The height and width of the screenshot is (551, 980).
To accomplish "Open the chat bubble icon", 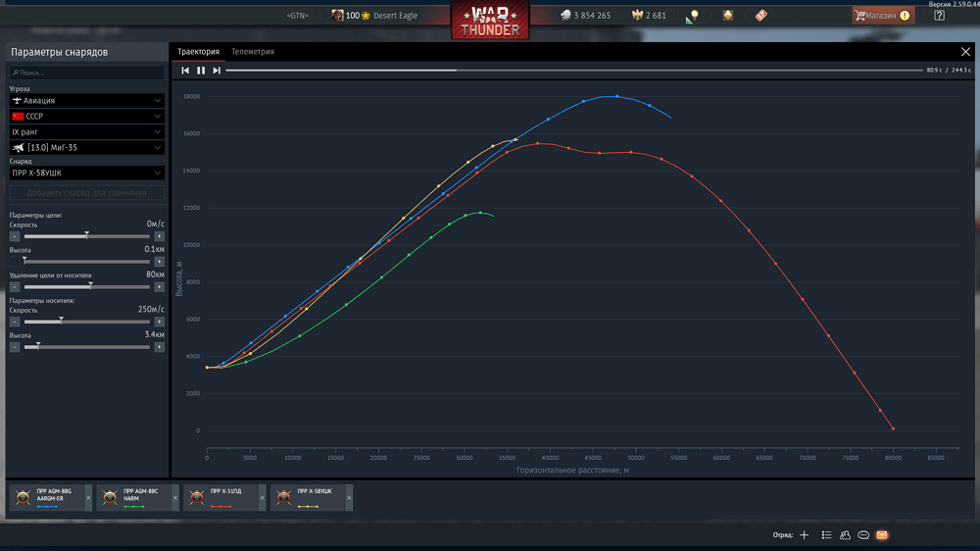I will tap(863, 534).
